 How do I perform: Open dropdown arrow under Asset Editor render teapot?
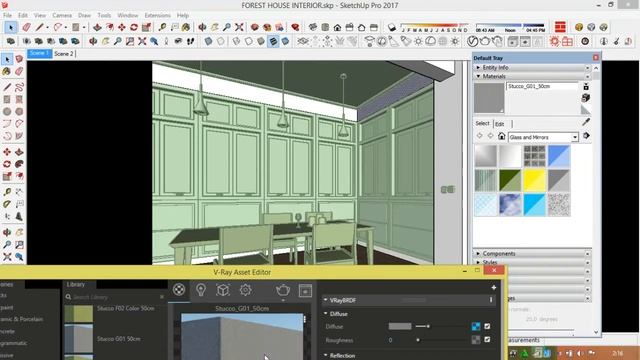[283, 300]
